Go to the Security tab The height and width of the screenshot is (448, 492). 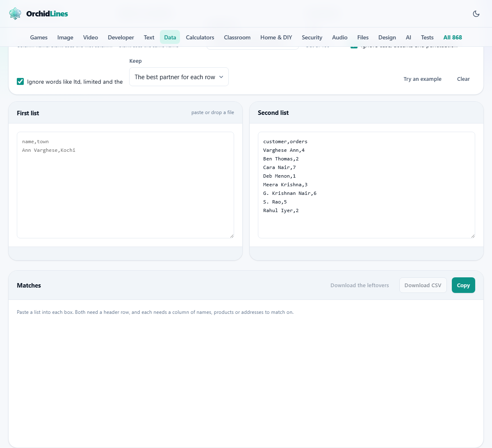312,37
